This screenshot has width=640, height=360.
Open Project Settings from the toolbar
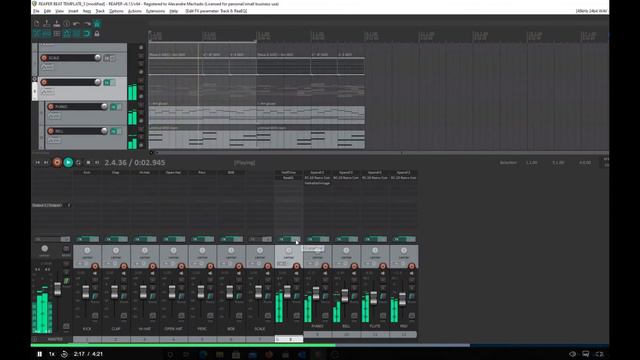(x=67, y=24)
